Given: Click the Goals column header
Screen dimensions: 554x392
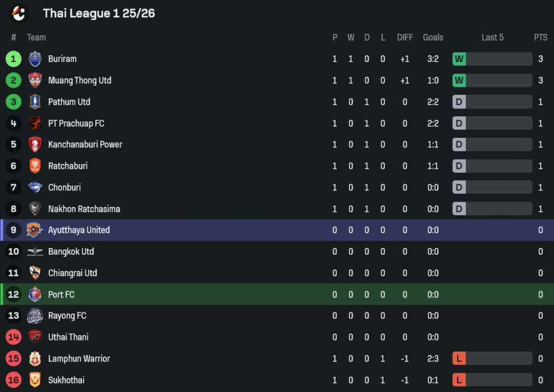Looking at the screenshot, I should (433, 38).
